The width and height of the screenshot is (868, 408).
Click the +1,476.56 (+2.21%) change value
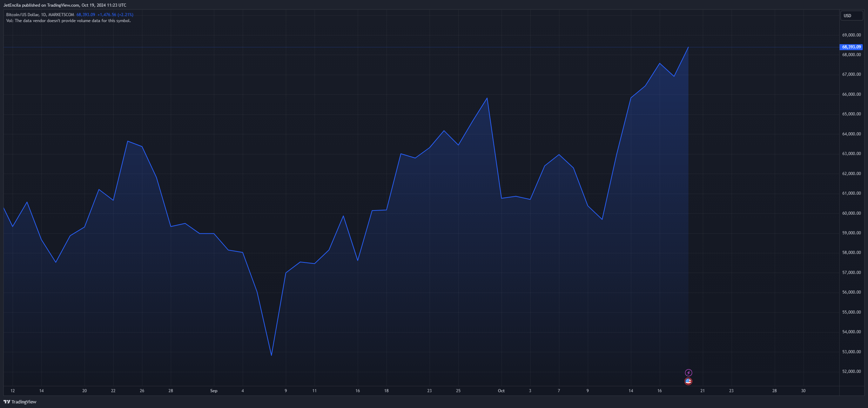tap(115, 15)
